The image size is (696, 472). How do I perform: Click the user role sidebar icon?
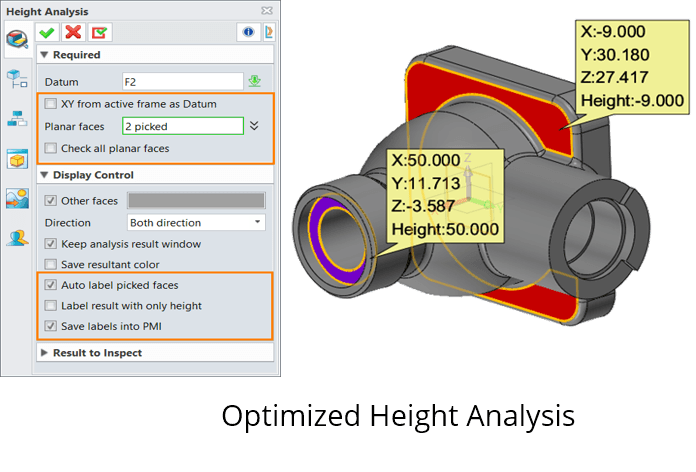click(17, 238)
